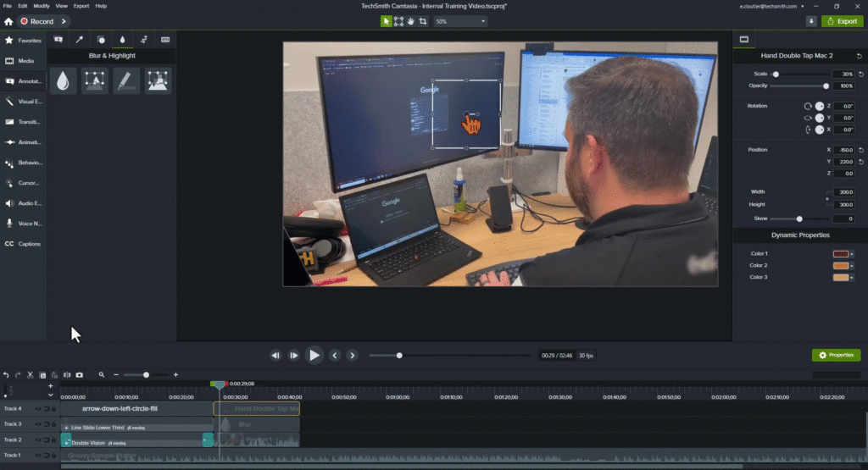The height and width of the screenshot is (470, 868).
Task: Click the Color 1 swatch
Action: click(x=840, y=254)
